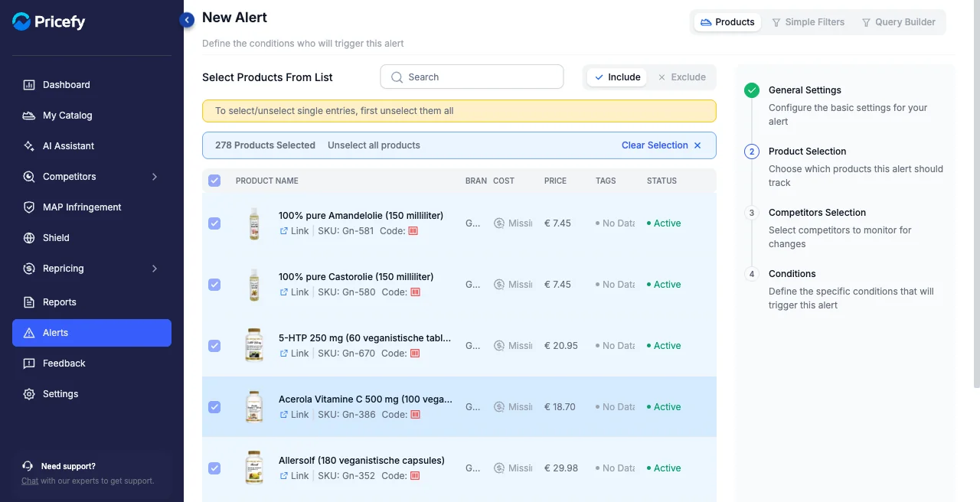Toggle the select-all checkbox in table header
The height and width of the screenshot is (502, 980).
click(x=214, y=181)
